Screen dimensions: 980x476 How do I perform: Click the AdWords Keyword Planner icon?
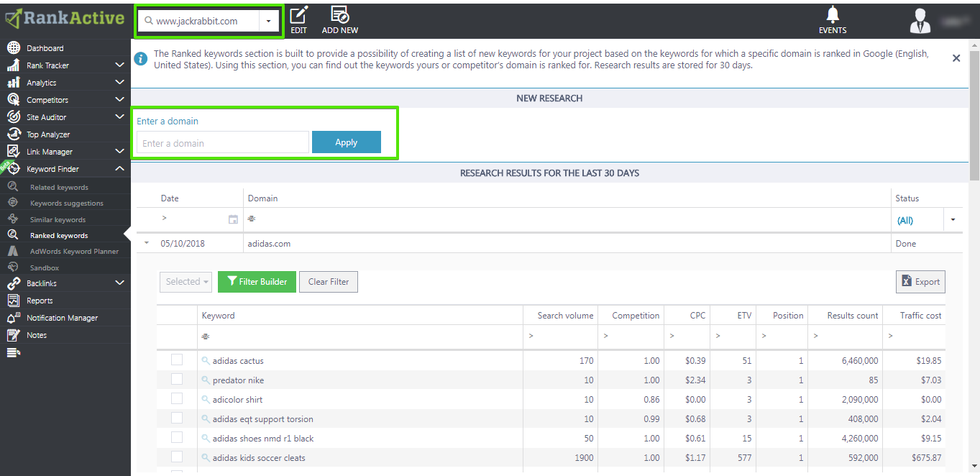click(13, 251)
